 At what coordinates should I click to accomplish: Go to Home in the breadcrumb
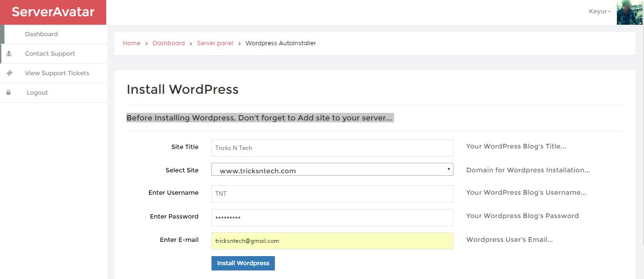click(x=131, y=43)
